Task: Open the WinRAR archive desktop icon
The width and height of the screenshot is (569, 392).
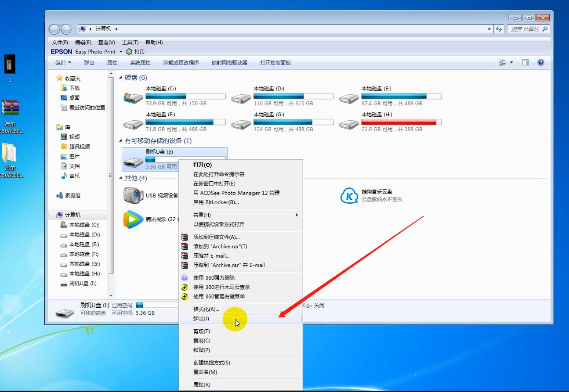Action: coord(10,108)
